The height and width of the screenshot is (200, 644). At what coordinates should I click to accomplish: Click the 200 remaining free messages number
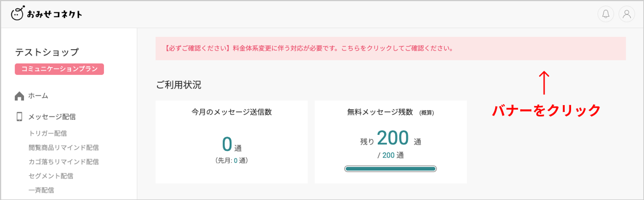coord(392,137)
